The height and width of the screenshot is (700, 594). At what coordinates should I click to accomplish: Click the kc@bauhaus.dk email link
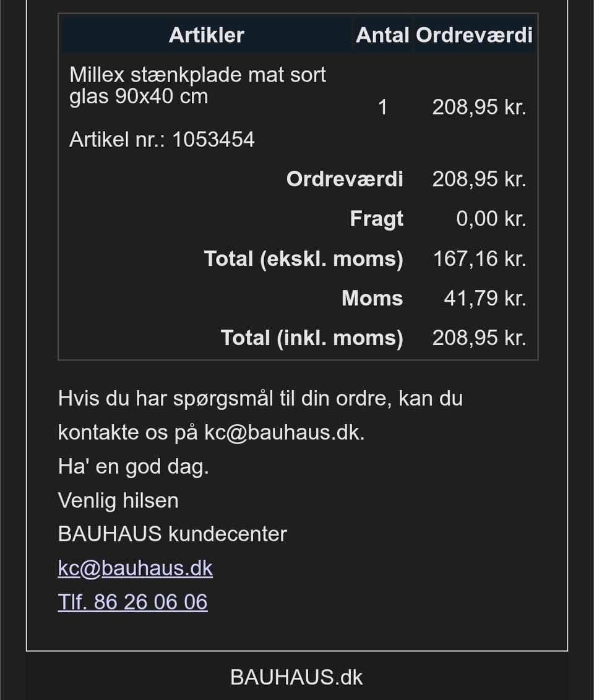tap(135, 568)
